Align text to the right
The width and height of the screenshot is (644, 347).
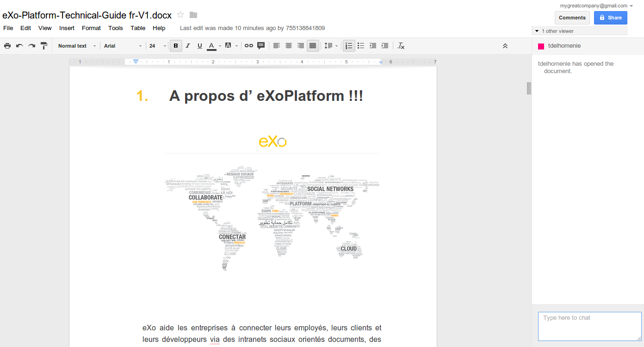301,46
